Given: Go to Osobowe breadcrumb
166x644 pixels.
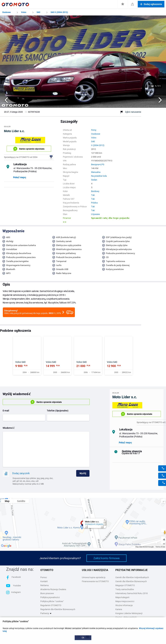Looking at the screenshot, I should point(6,12).
